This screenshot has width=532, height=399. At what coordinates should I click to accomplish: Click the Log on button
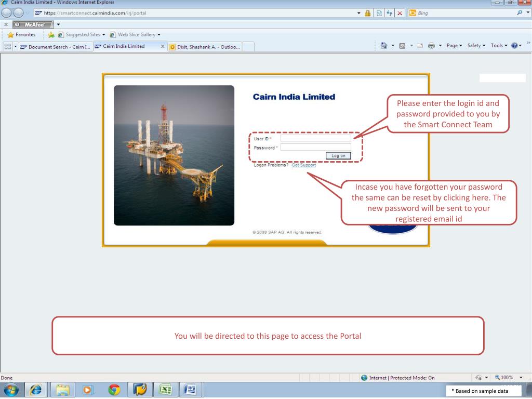[x=338, y=156]
